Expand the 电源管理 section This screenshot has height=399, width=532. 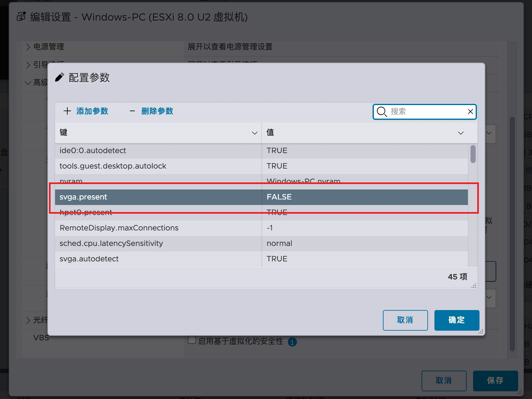click(x=28, y=47)
